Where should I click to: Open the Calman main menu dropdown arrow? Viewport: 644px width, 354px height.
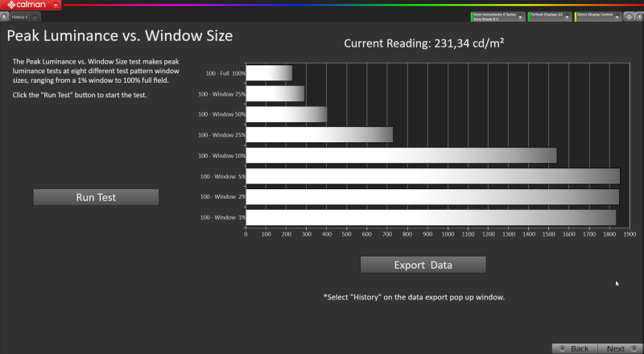56,5
